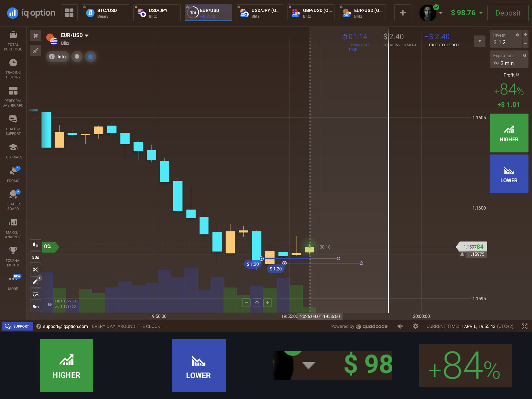Screen dimensions: 532x399
Task: Click the Deposit button
Action: pyautogui.click(x=508, y=13)
